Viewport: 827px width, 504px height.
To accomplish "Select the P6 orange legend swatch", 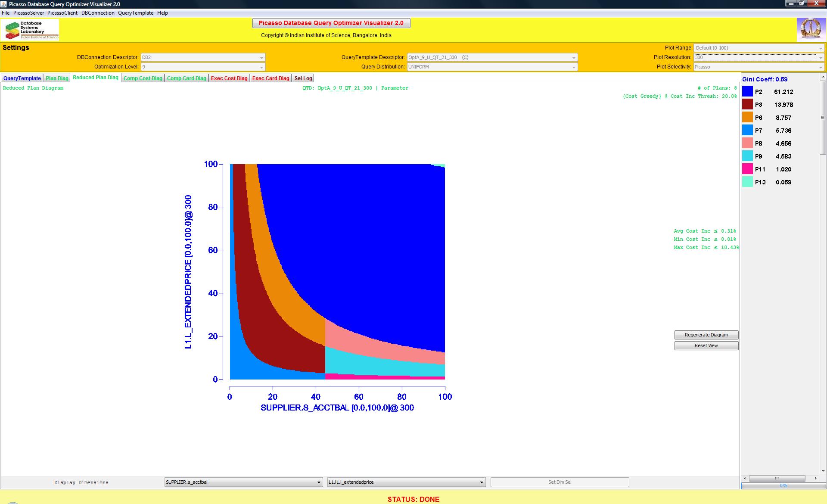I will point(747,117).
